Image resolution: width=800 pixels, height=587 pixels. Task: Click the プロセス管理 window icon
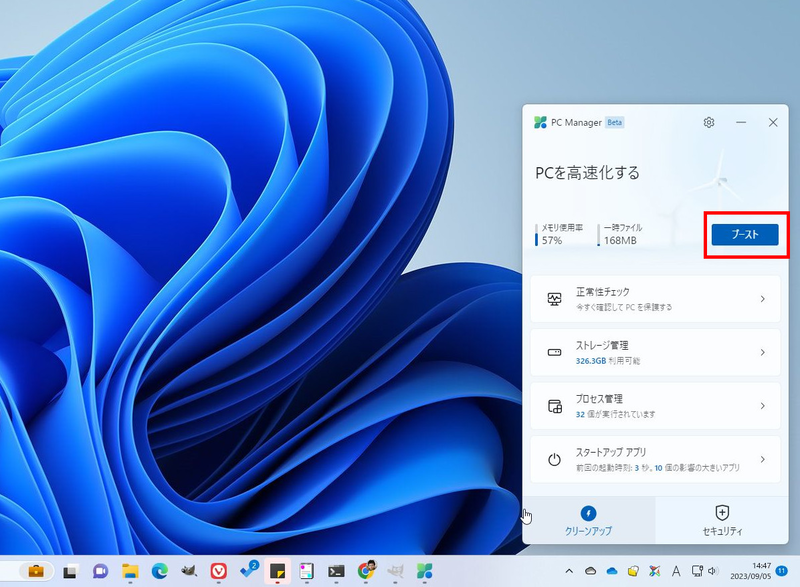coord(554,406)
